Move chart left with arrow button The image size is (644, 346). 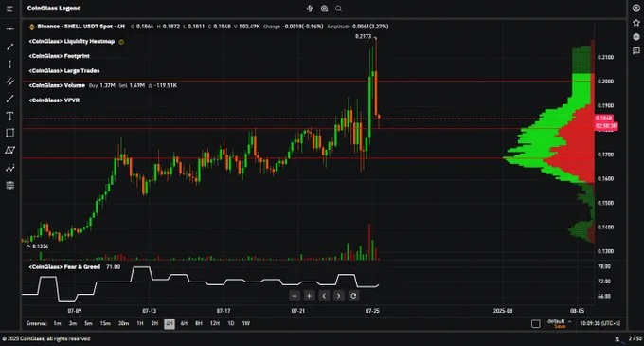pos(324,296)
